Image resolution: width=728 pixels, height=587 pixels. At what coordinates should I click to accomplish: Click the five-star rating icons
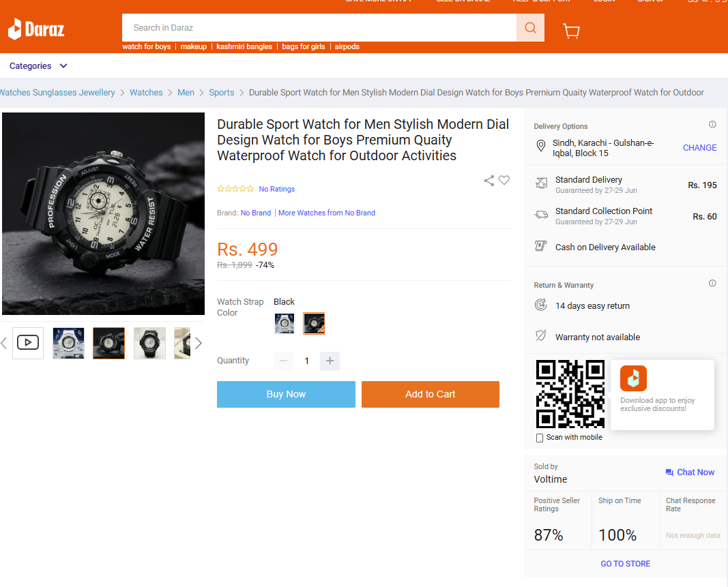(x=235, y=189)
